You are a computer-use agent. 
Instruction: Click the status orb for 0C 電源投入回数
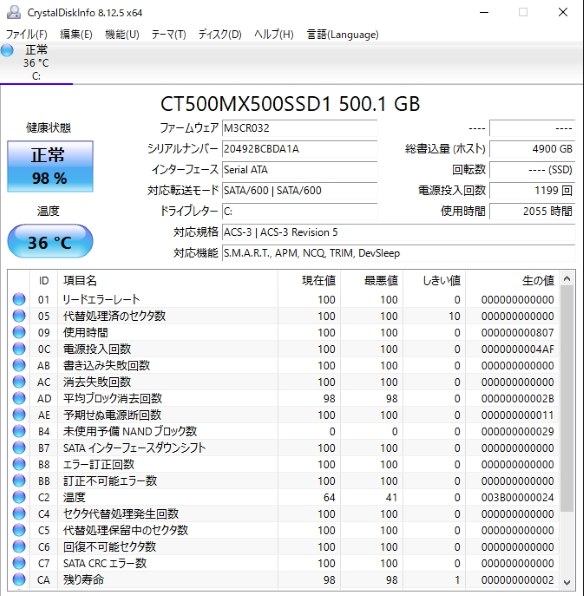19,349
